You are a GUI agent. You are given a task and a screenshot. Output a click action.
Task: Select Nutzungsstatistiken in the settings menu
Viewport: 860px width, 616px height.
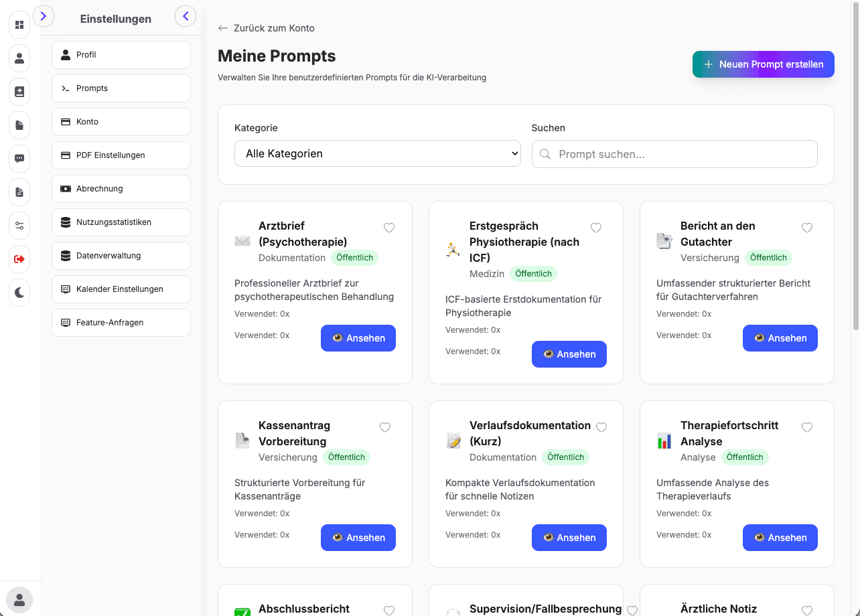tap(121, 222)
